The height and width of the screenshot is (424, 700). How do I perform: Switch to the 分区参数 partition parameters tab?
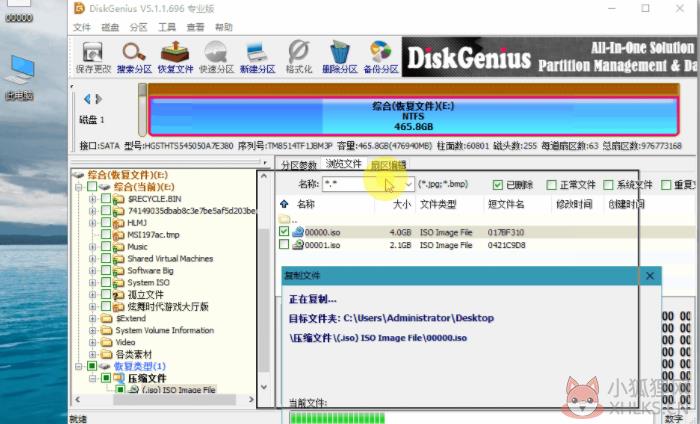point(299,165)
